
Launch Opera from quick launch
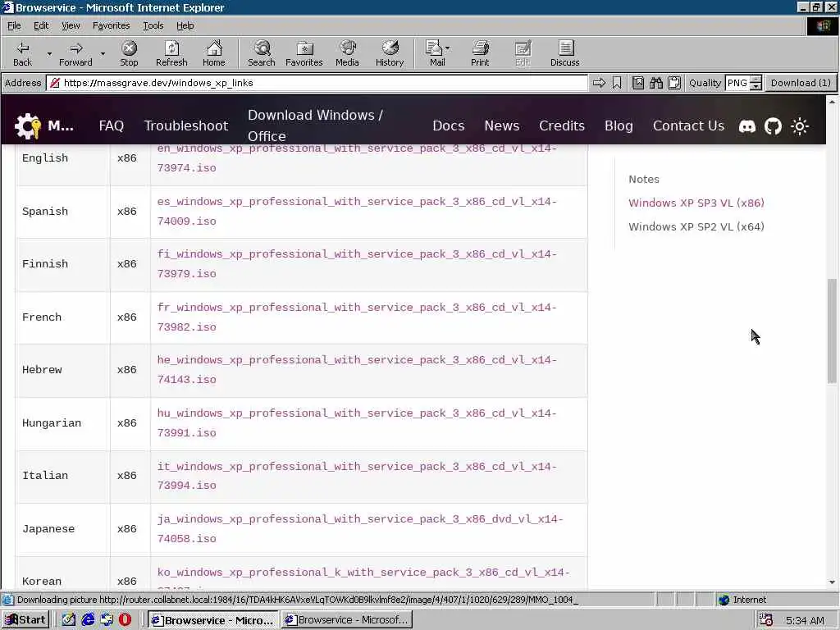coord(125,620)
